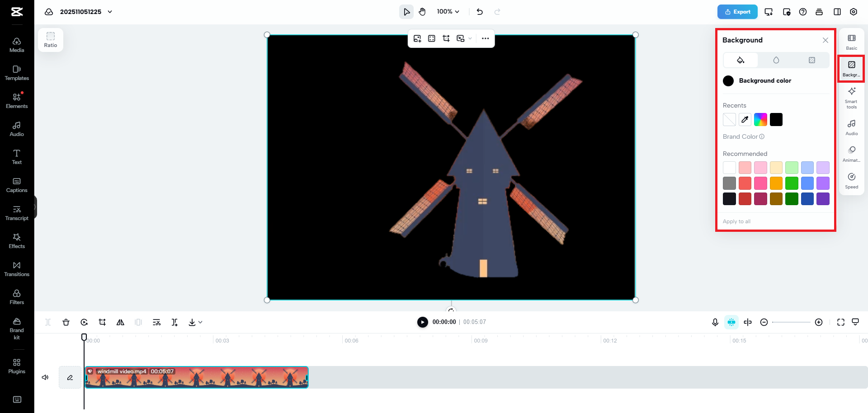Switch to the color fill tab in Background
The width and height of the screenshot is (868, 413).
point(741,60)
